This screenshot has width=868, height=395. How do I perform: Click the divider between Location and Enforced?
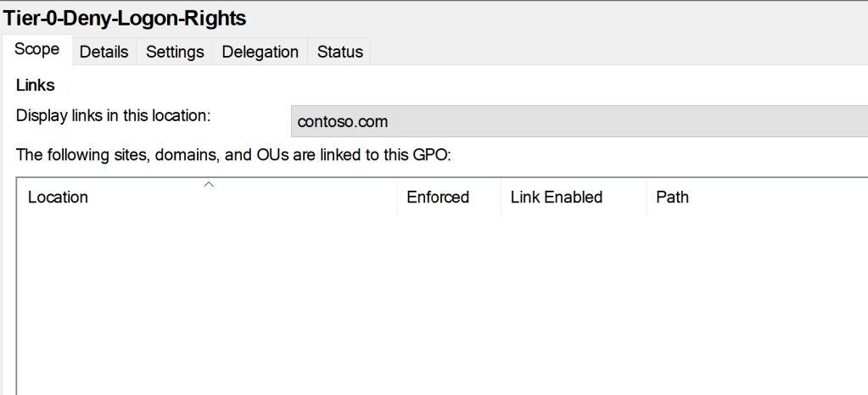396,197
